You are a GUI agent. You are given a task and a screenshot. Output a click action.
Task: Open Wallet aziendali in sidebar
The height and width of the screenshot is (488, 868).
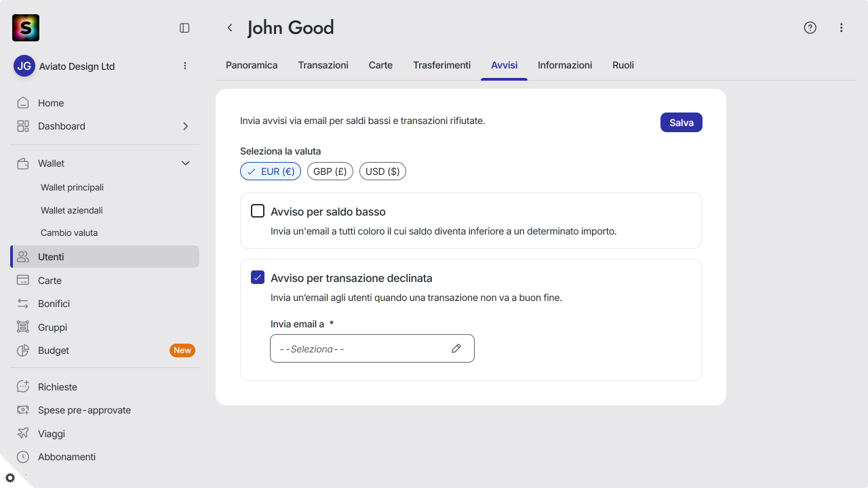point(72,210)
